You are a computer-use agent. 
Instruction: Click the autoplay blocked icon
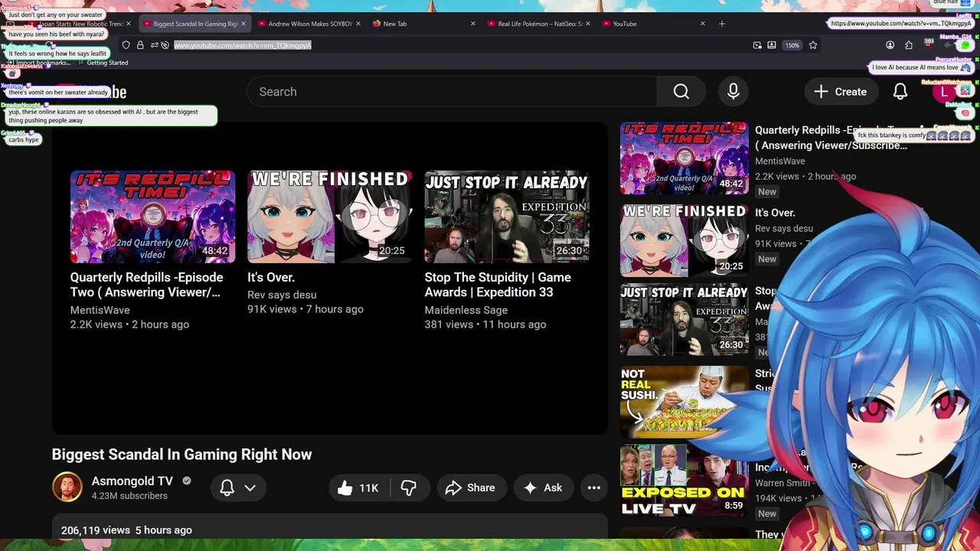tap(165, 45)
